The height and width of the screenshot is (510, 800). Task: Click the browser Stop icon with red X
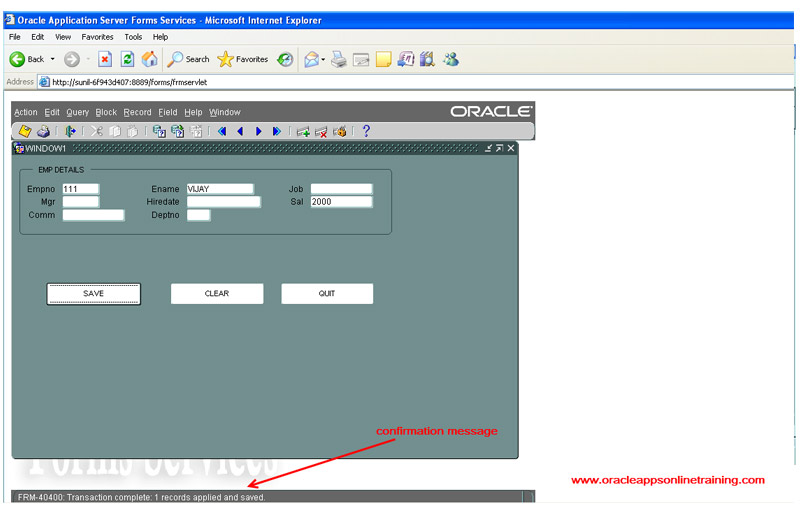point(105,59)
